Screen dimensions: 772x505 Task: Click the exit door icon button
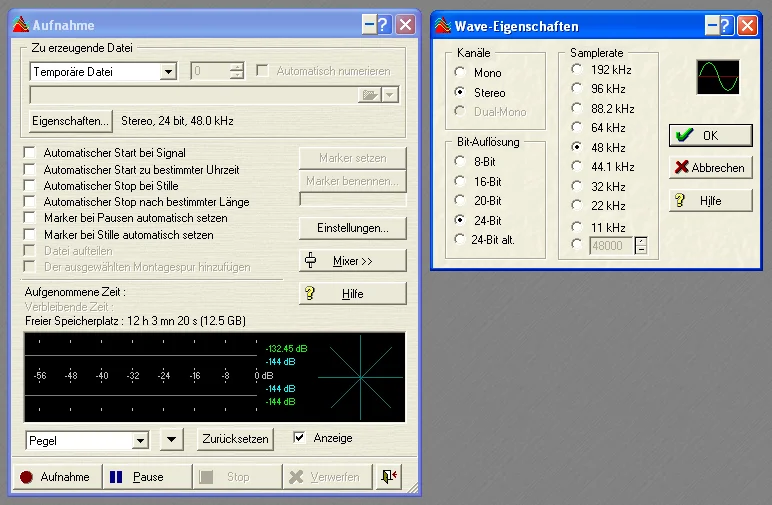point(389,477)
